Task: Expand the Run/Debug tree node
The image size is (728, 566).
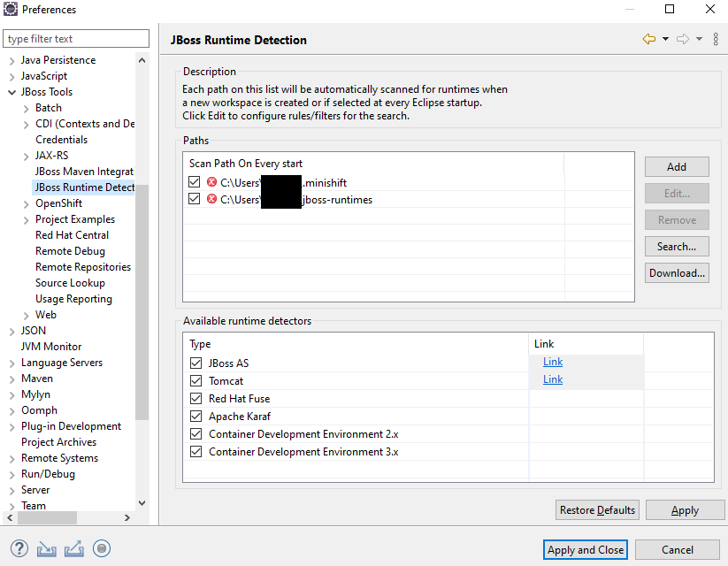Action: 12,475
